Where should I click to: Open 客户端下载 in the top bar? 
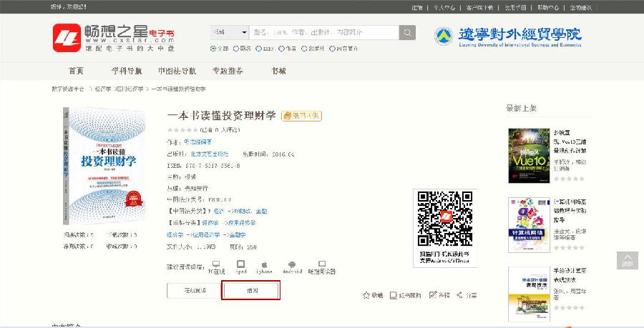point(479,7)
